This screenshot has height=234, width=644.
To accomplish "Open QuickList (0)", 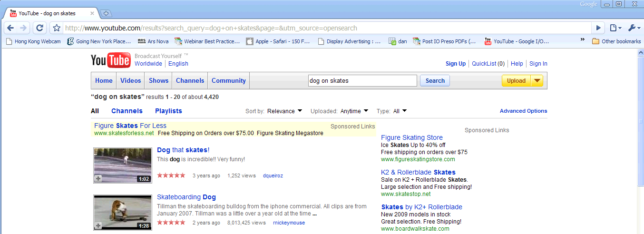I will 488,64.
